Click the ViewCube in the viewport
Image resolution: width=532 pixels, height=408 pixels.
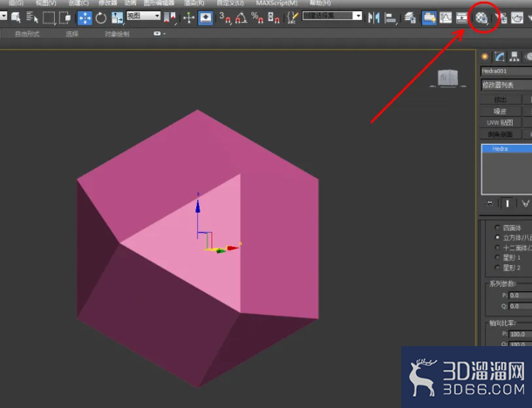tap(448, 78)
